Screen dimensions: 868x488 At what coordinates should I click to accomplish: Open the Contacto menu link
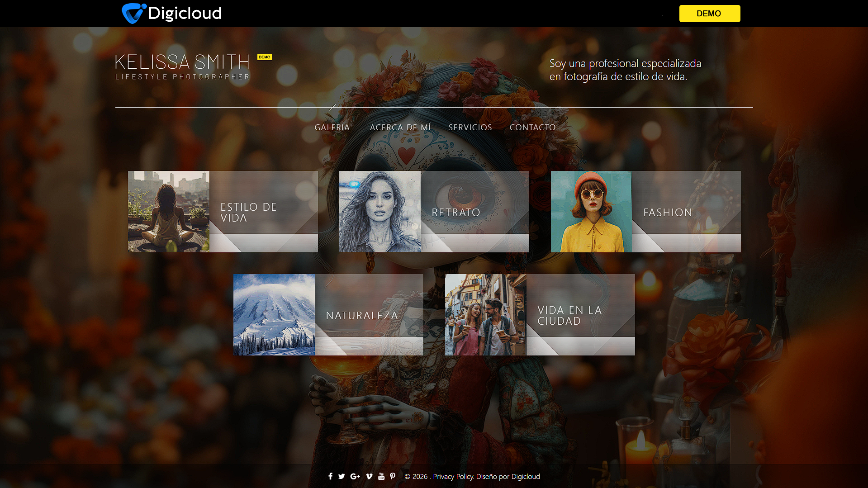pyautogui.click(x=532, y=128)
